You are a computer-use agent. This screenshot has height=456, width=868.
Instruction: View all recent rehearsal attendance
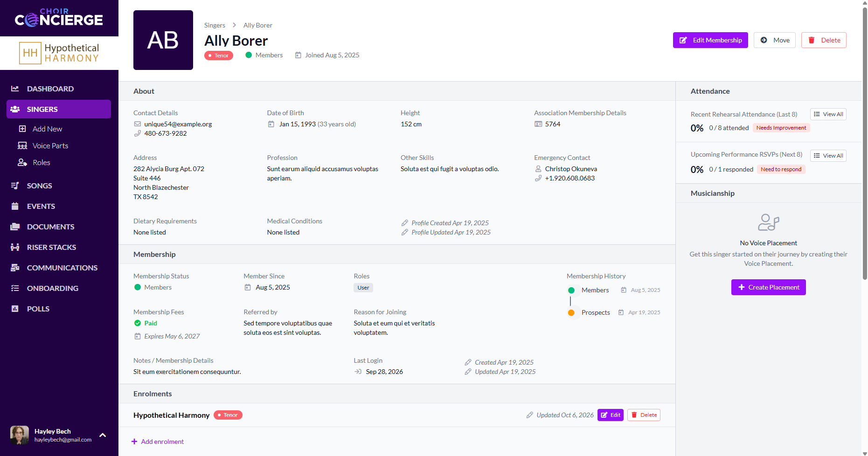point(828,114)
